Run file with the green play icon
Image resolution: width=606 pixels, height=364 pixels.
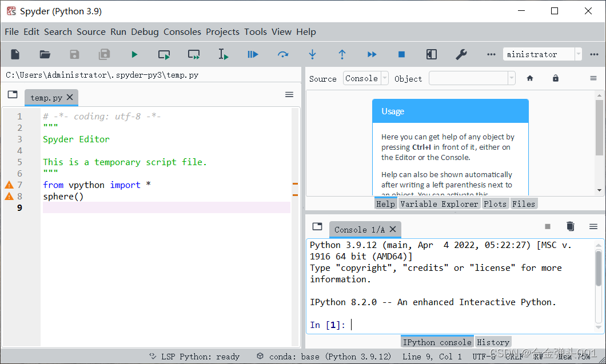click(x=134, y=54)
